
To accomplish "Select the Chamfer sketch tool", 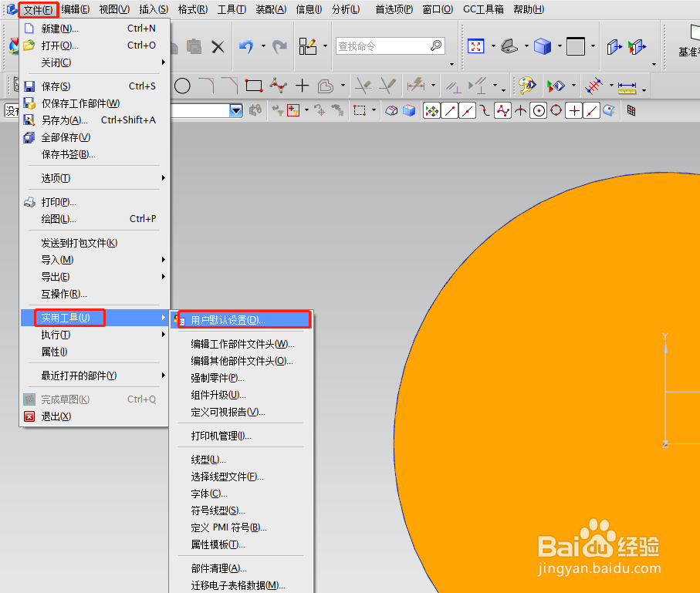I will click(x=230, y=86).
